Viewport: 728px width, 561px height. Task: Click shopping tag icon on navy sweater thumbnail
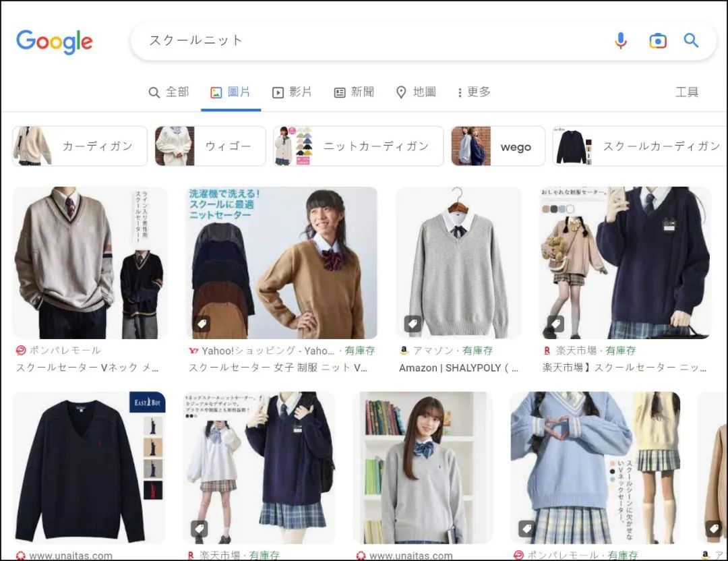click(x=555, y=323)
